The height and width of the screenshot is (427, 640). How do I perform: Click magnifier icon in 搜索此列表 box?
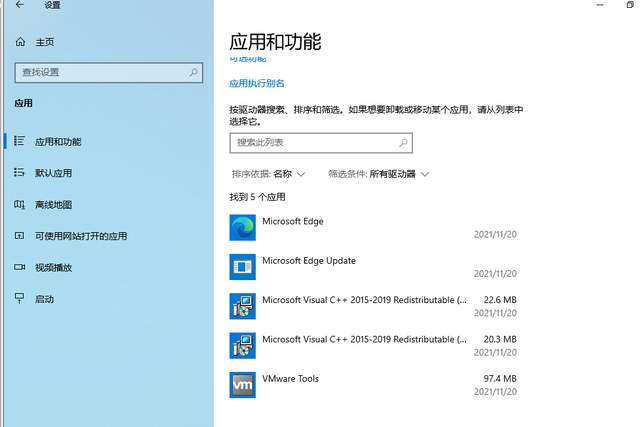coord(403,142)
